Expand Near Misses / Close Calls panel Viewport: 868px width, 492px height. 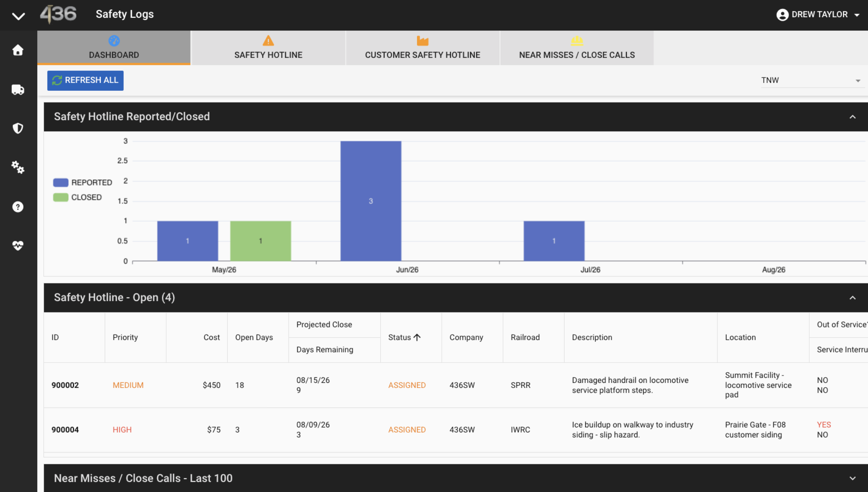(852, 478)
